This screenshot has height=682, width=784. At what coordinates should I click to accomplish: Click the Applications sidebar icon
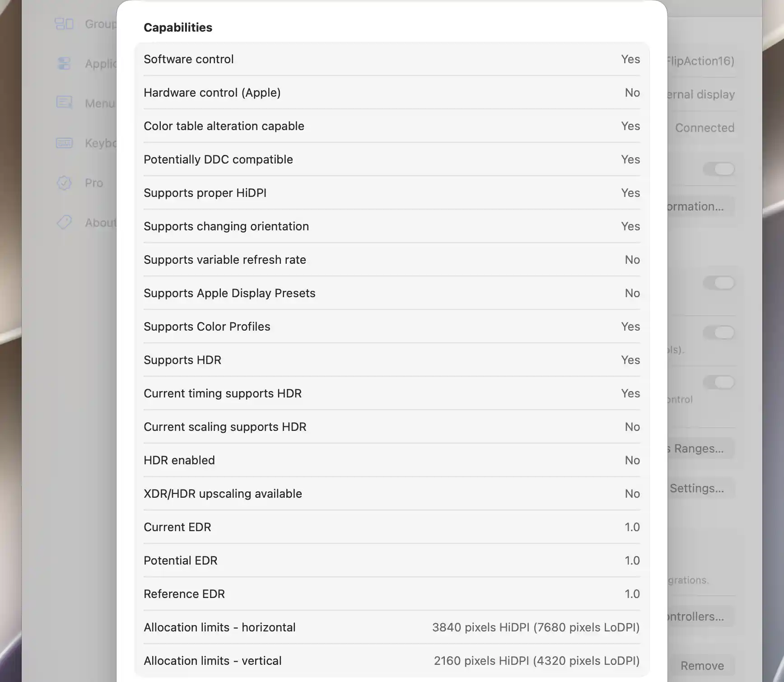pos(64,63)
